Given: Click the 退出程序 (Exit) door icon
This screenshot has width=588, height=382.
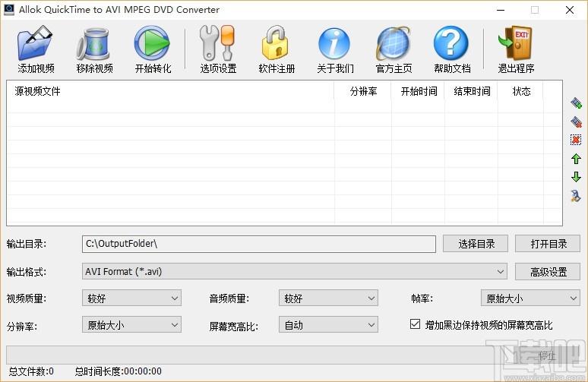Looking at the screenshot, I should tap(516, 43).
